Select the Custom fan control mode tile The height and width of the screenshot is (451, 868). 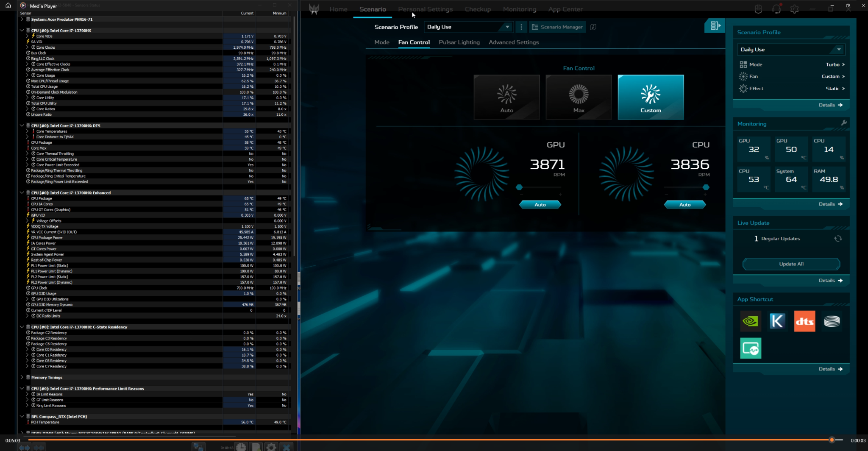(x=651, y=97)
